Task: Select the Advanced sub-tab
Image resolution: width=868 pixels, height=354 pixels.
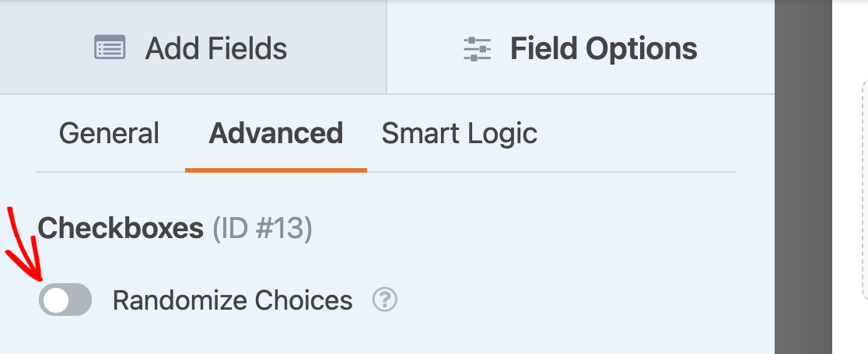Action: pos(275,134)
